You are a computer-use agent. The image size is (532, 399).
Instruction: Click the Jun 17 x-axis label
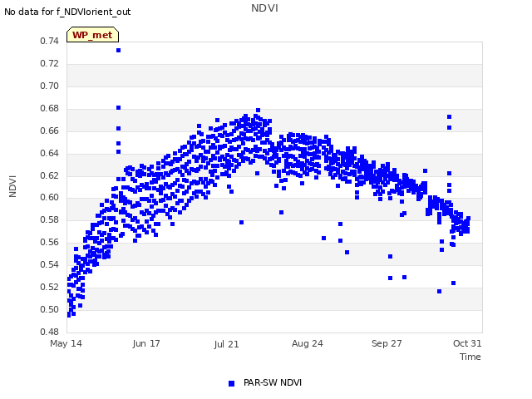click(146, 343)
